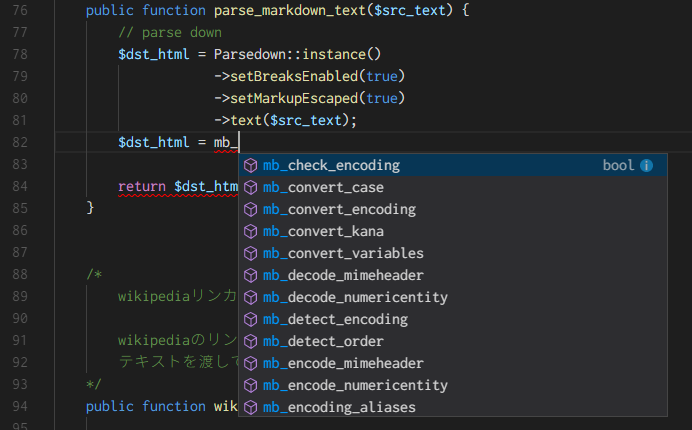Click cube icon beside mb_convert_encoding
The width and height of the screenshot is (692, 430).
251,210
